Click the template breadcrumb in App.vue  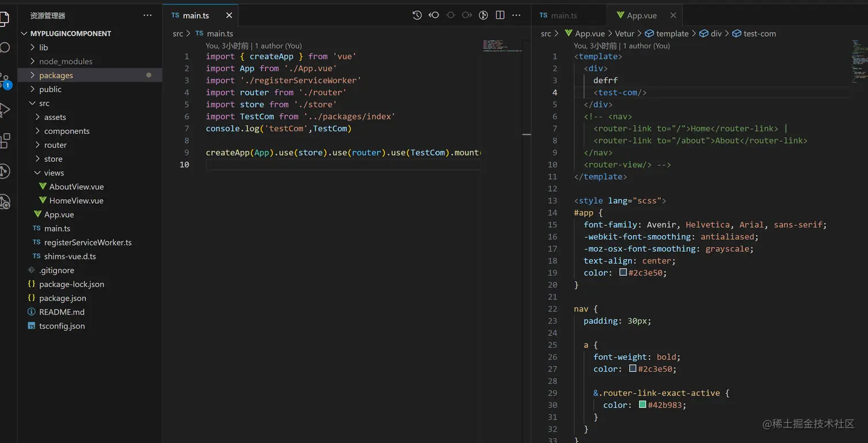pyautogui.click(x=672, y=33)
